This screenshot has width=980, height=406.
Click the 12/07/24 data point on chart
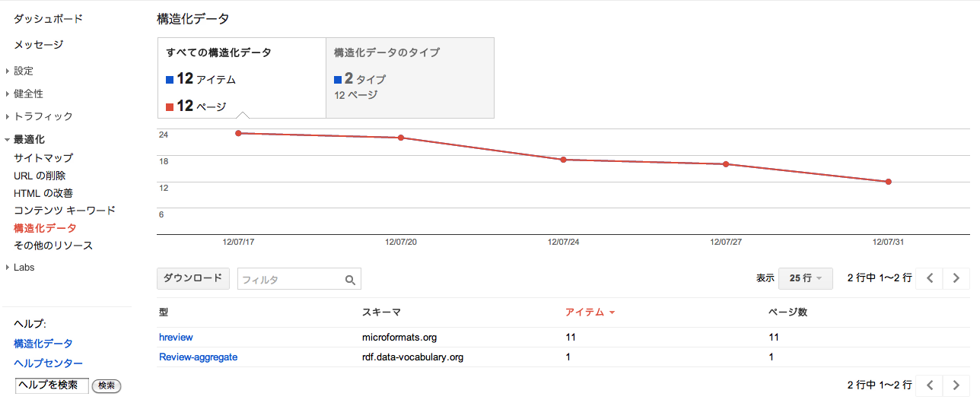click(x=563, y=160)
